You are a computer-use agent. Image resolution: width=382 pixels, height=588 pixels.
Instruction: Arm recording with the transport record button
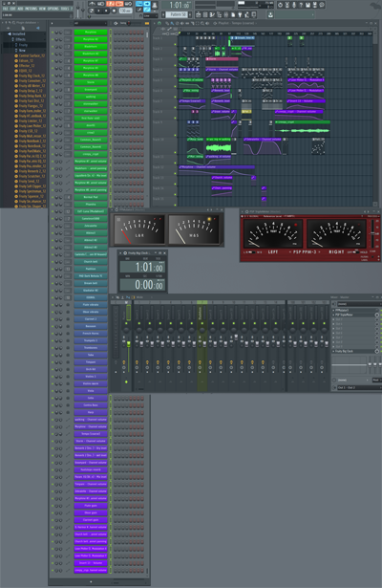tap(115, 11)
